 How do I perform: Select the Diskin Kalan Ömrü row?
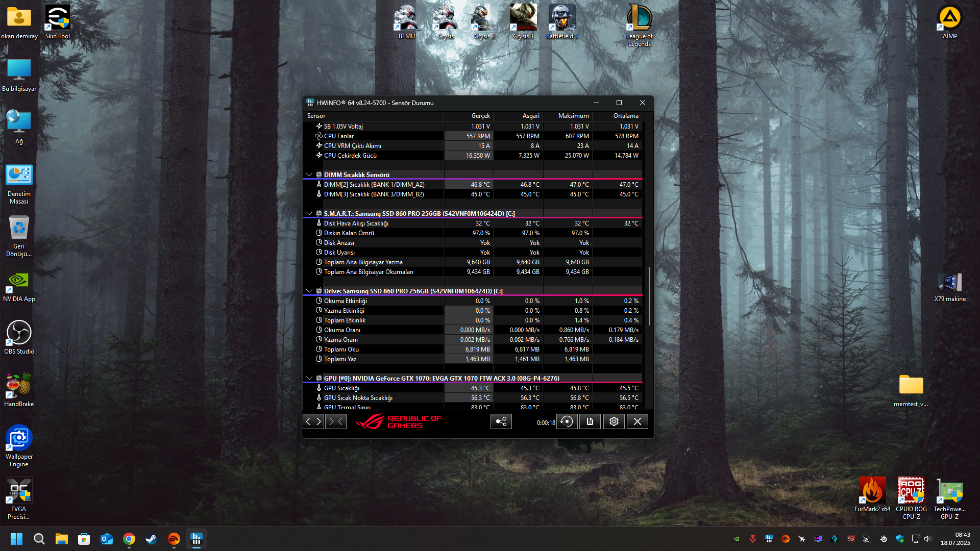pos(472,233)
